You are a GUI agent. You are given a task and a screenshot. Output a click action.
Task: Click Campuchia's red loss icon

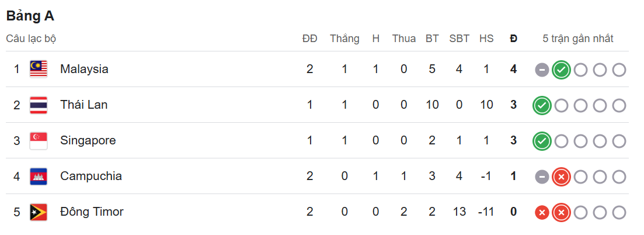tap(562, 177)
